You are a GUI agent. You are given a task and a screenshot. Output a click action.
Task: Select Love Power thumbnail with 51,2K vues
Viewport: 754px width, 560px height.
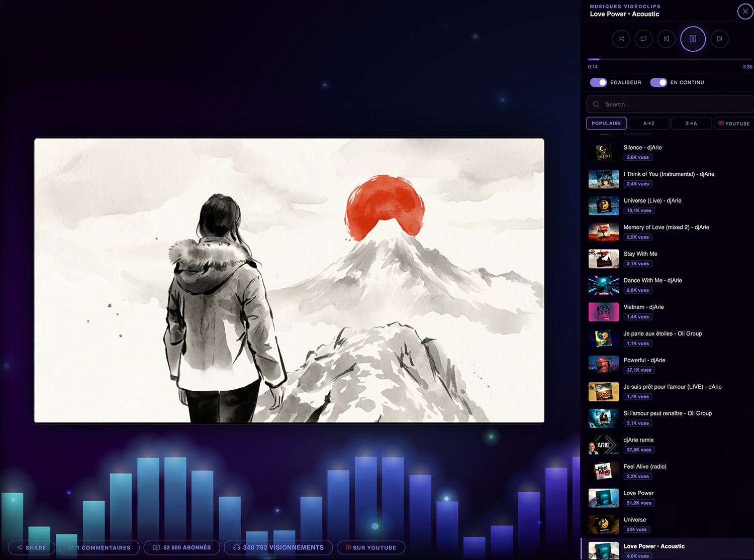(604, 498)
